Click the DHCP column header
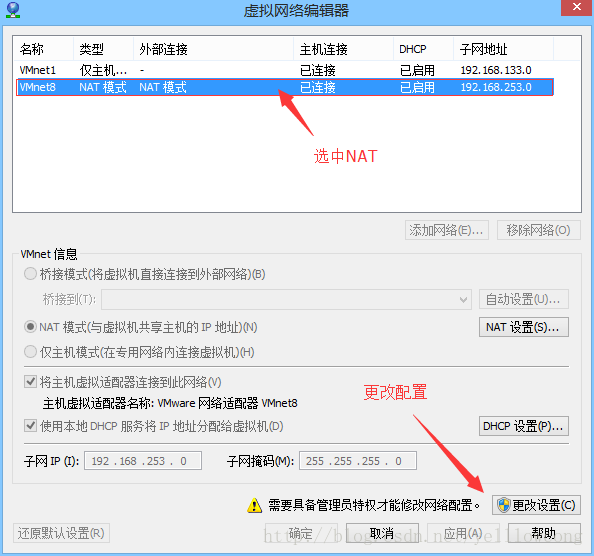 pyautogui.click(x=423, y=49)
